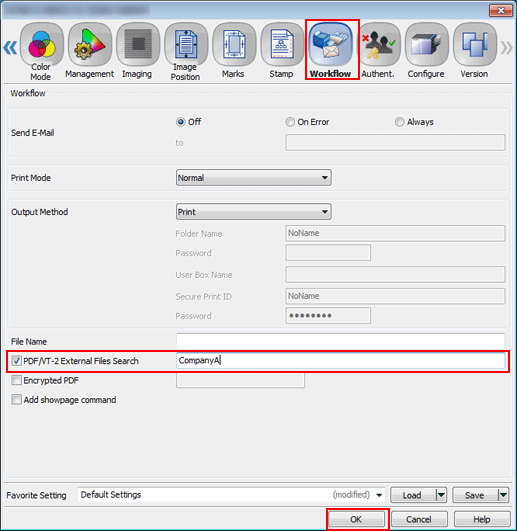Viewport: 517px width, 531px height.
Task: Click the Secure Print Password field
Action: click(x=328, y=316)
